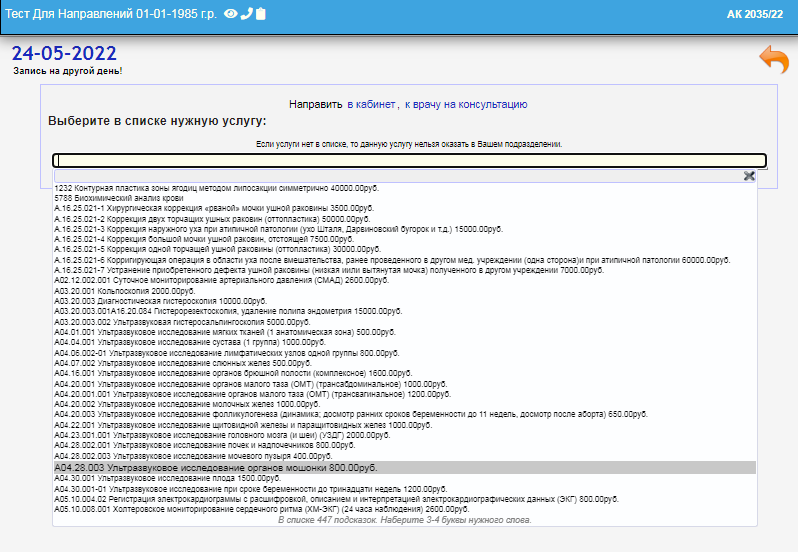Click the eye icon next to patient name
This screenshot has height=552, width=798.
click(x=231, y=14)
